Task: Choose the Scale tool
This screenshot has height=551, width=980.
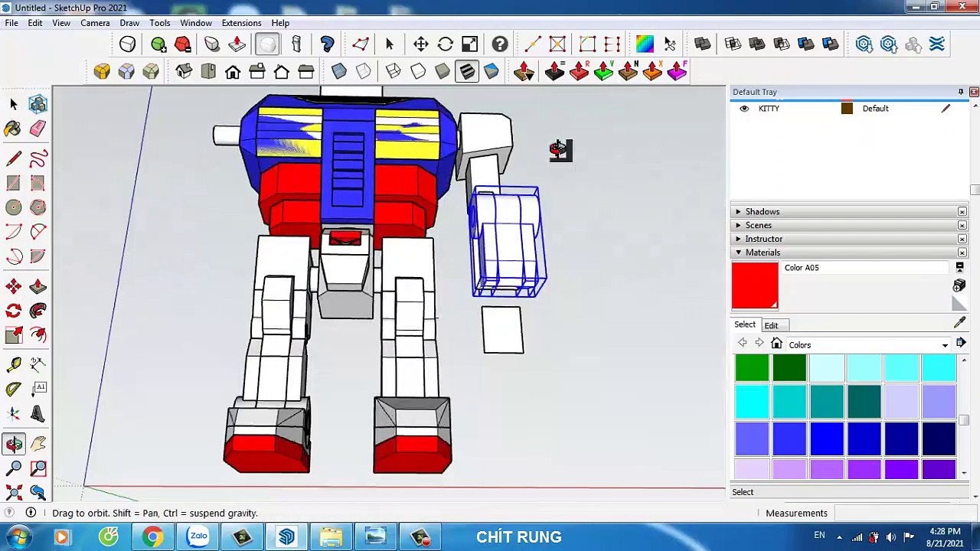Action: click(x=13, y=335)
